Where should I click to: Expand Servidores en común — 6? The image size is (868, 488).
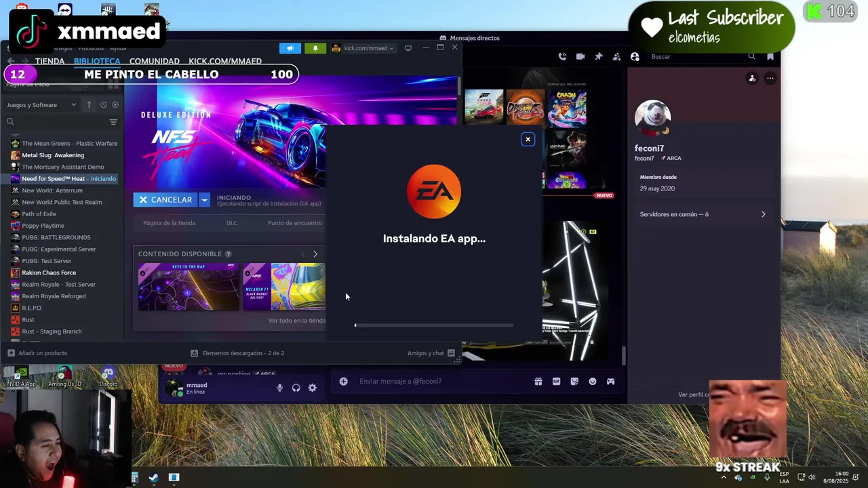click(703, 214)
